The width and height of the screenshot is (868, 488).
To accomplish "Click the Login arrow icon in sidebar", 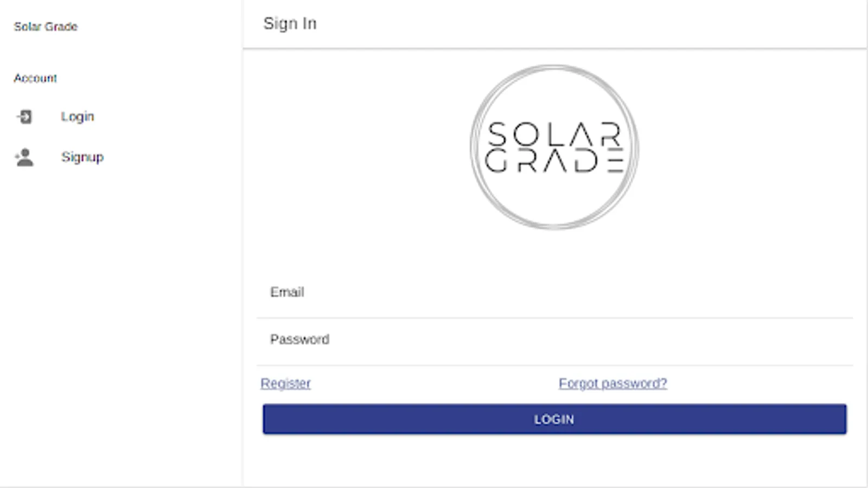I will coord(24,117).
